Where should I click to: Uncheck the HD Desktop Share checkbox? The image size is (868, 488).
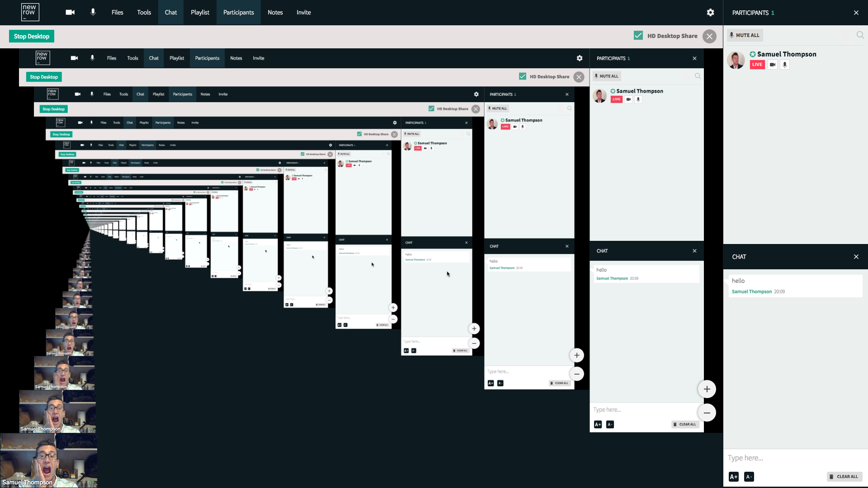pyautogui.click(x=638, y=36)
